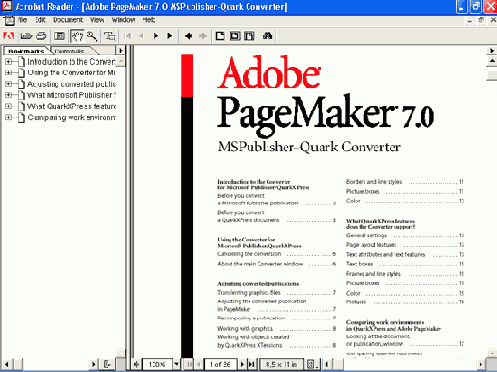
Task: Select the Zoom magnifier tool
Action: [92, 36]
